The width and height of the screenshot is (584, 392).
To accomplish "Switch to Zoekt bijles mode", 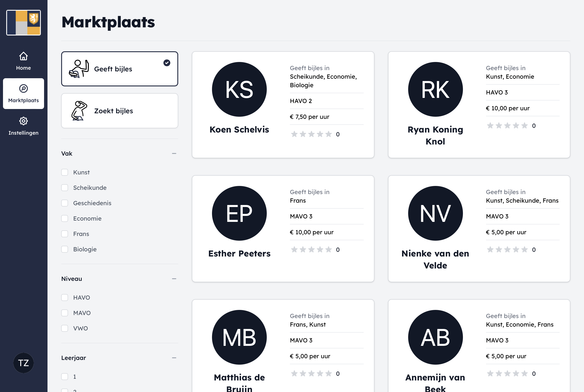I will (x=119, y=111).
